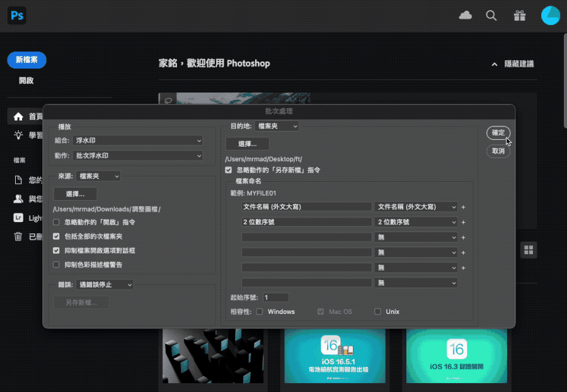Click the 開啟 button

(x=26, y=81)
